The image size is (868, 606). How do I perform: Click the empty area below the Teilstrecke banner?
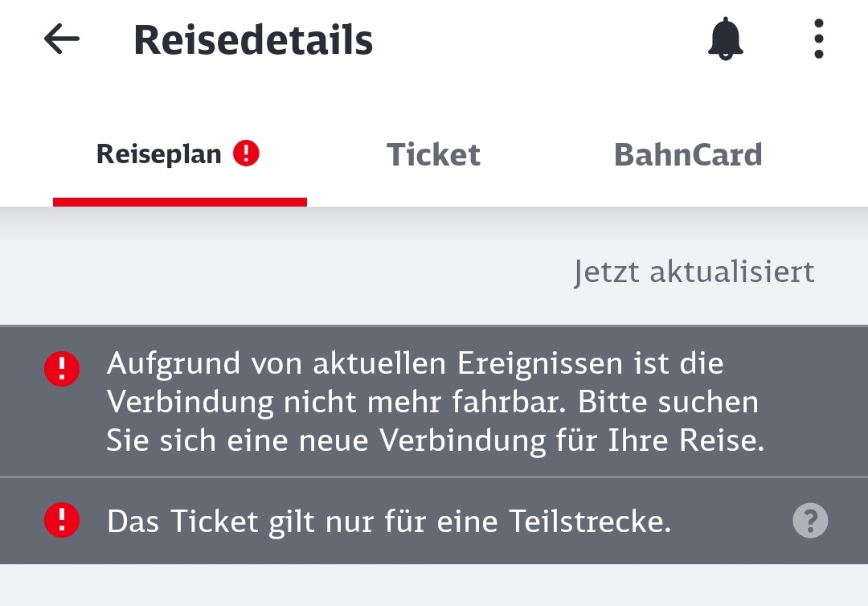click(x=434, y=585)
